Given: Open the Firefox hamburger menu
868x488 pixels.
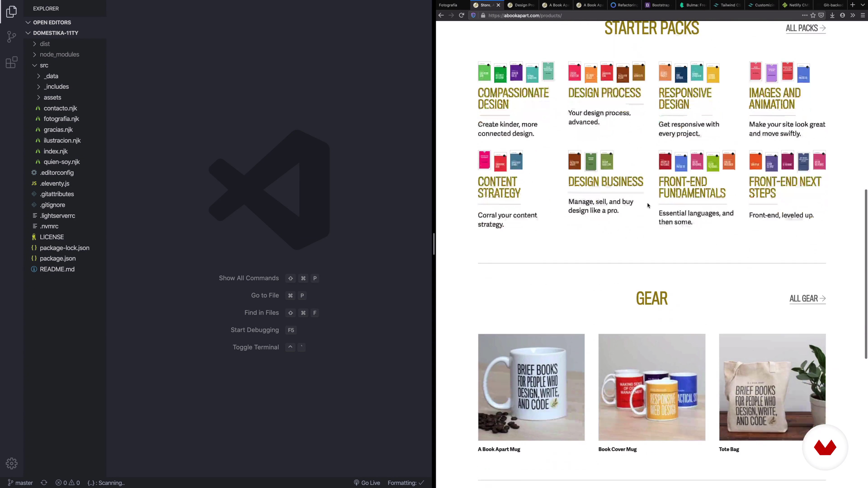Looking at the screenshot, I should coord(863,15).
